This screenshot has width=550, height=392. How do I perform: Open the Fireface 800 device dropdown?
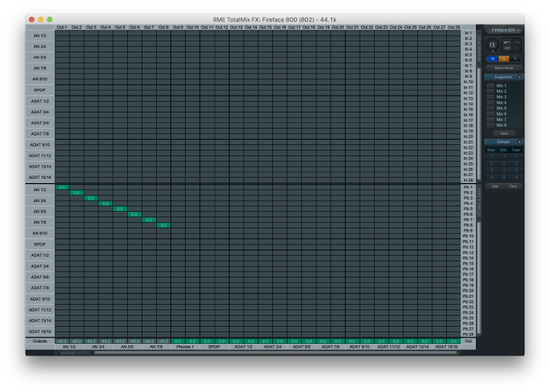(504, 30)
